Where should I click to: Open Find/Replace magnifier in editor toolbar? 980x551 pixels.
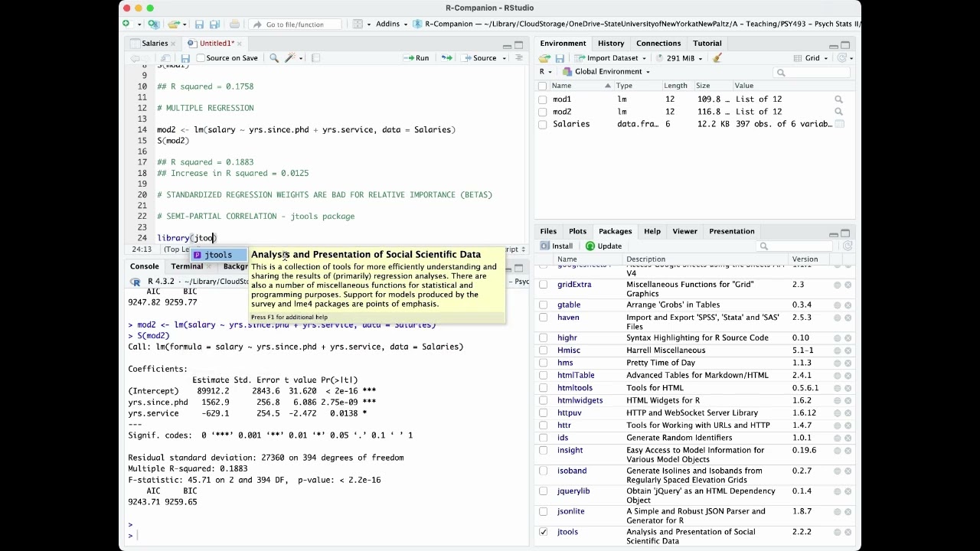coord(274,58)
